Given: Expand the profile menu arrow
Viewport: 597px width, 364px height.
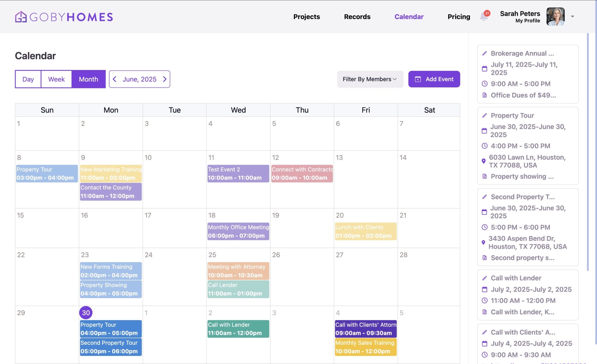Looking at the screenshot, I should (x=572, y=17).
